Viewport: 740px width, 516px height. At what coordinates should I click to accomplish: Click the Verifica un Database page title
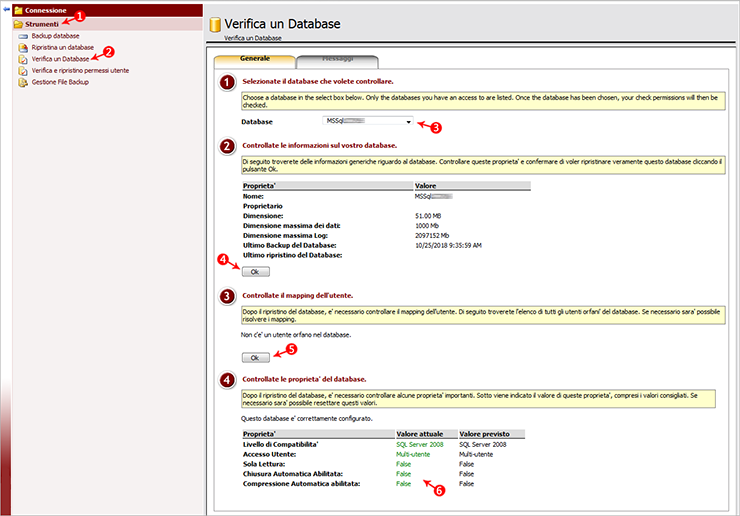pos(282,24)
